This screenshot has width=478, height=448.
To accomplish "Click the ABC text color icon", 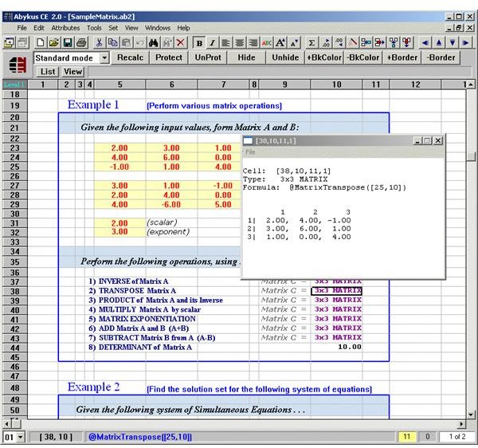I will (x=267, y=43).
